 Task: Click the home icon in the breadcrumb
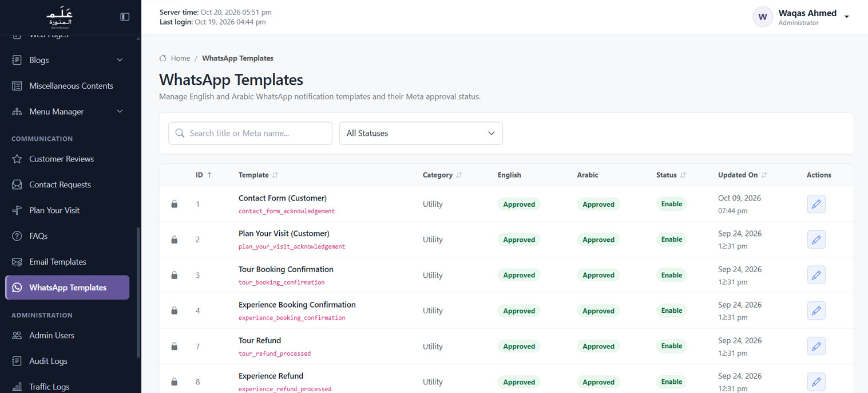click(x=163, y=58)
